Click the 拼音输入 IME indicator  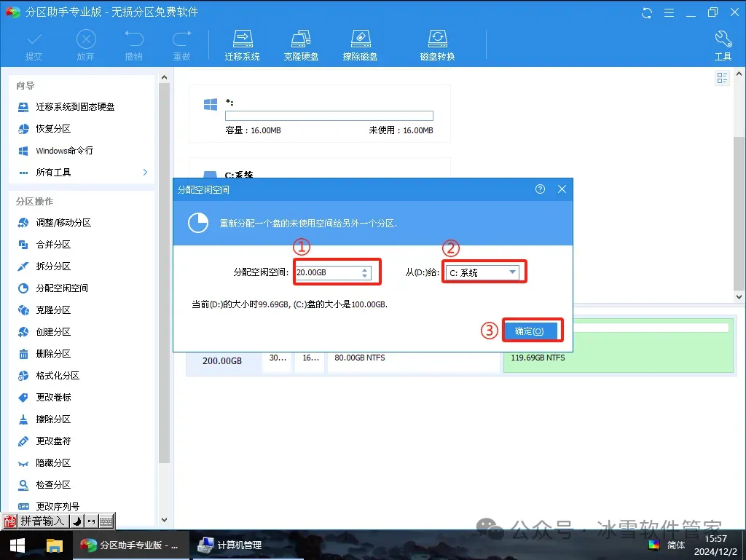(42, 521)
